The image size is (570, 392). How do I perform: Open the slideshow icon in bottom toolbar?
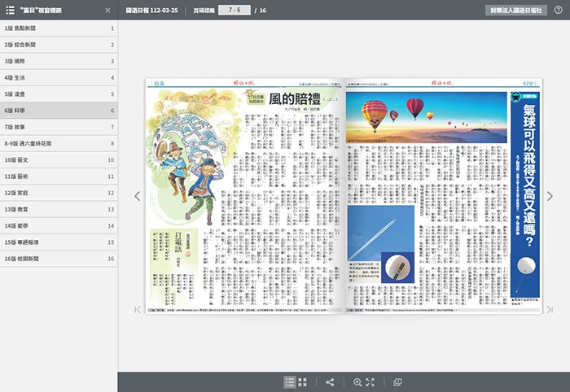click(x=397, y=382)
